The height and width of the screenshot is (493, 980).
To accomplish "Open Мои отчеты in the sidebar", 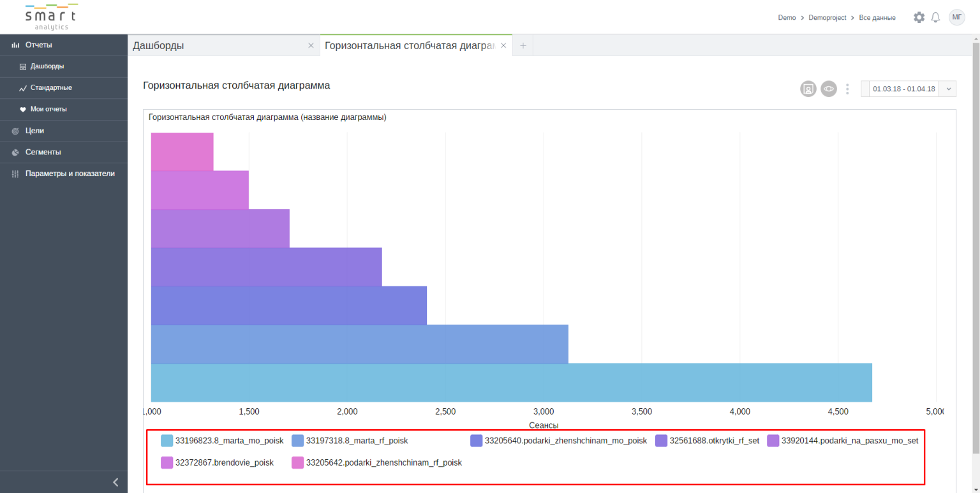I will (48, 109).
